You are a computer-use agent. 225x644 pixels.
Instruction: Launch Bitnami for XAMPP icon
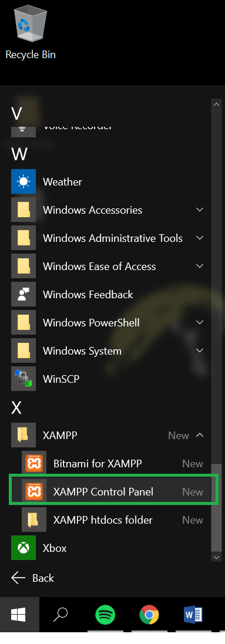34,463
